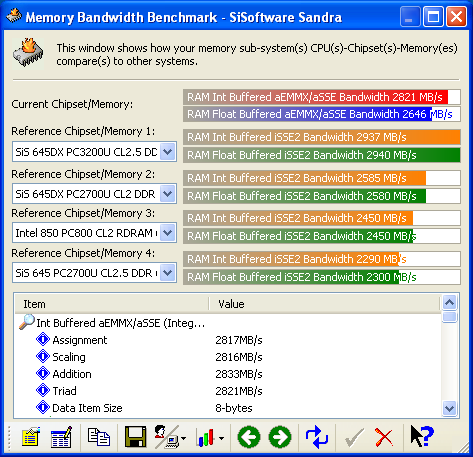The width and height of the screenshot is (473, 457).
Task: Open the Intel 850 PC800 RDRAM dropdown
Action: [168, 232]
